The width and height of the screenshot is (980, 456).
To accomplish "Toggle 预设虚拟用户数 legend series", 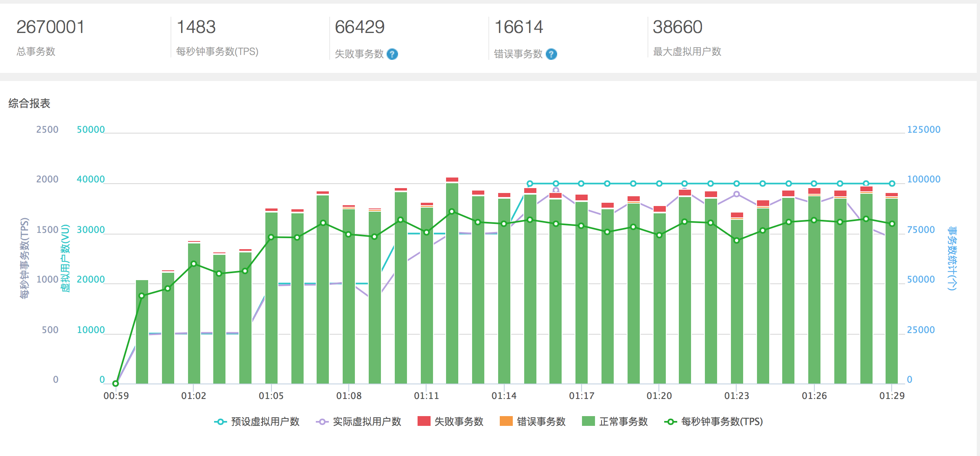I will (265, 422).
